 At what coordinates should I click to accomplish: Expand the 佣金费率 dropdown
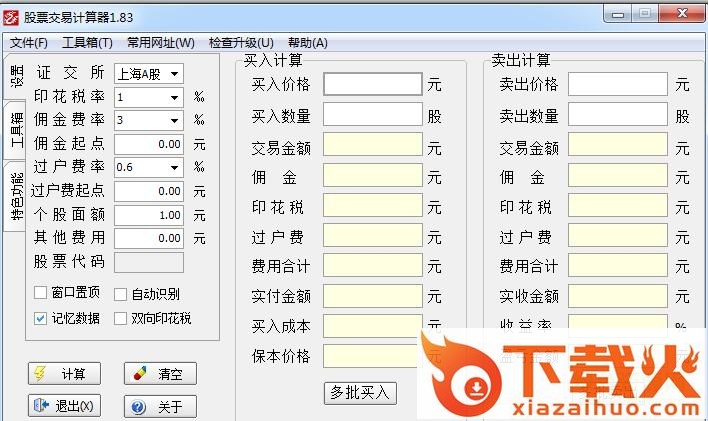[x=174, y=120]
